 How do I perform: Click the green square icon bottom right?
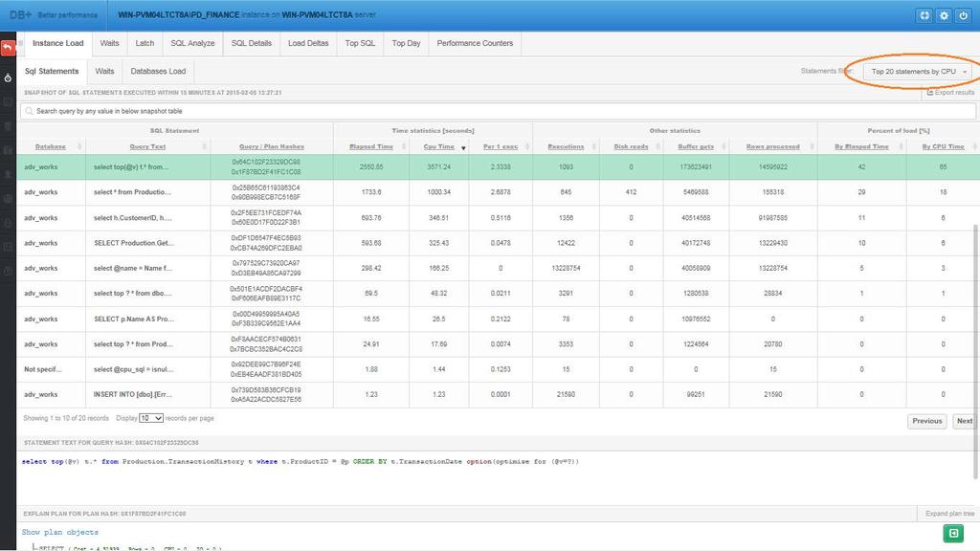click(x=953, y=533)
